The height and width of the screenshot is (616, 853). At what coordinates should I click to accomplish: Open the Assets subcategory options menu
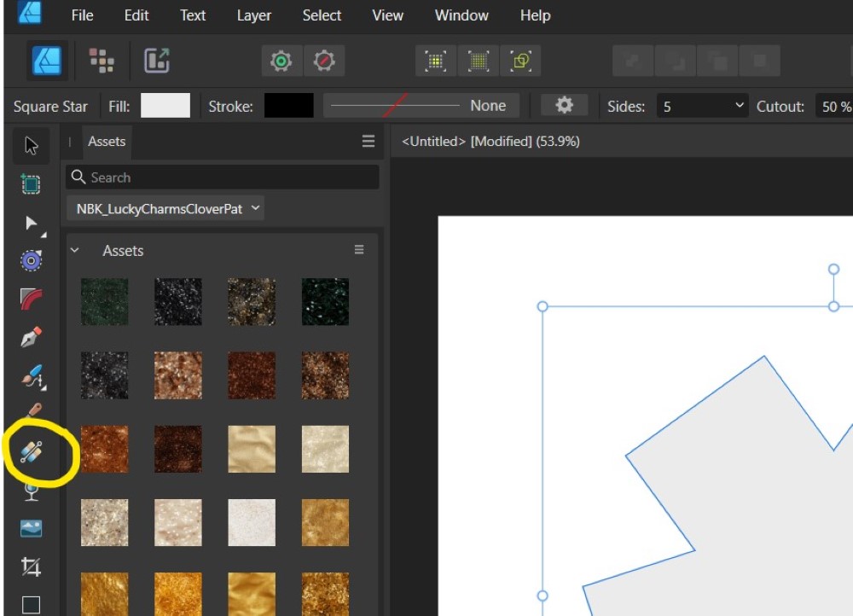coord(359,250)
